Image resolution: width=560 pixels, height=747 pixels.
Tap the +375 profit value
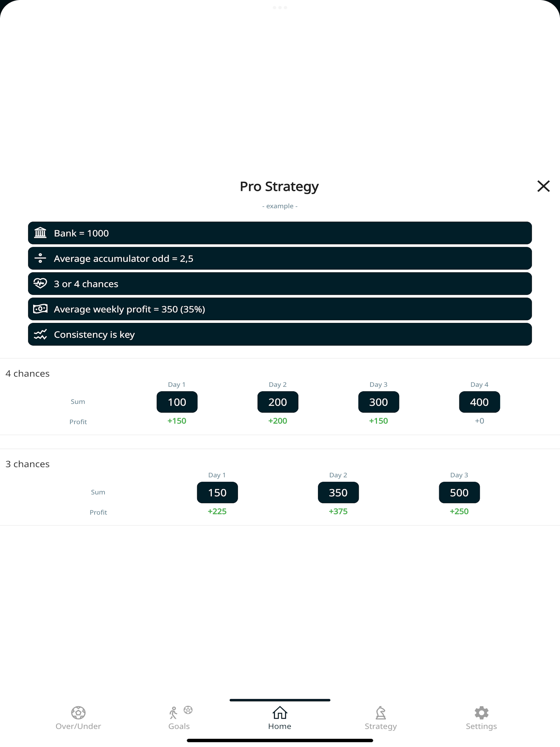point(338,511)
